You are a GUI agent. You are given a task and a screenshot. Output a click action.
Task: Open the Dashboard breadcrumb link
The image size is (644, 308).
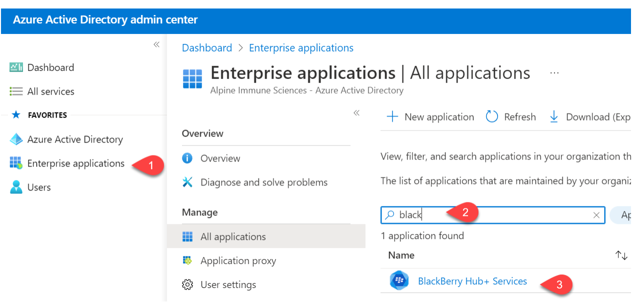coord(207,47)
